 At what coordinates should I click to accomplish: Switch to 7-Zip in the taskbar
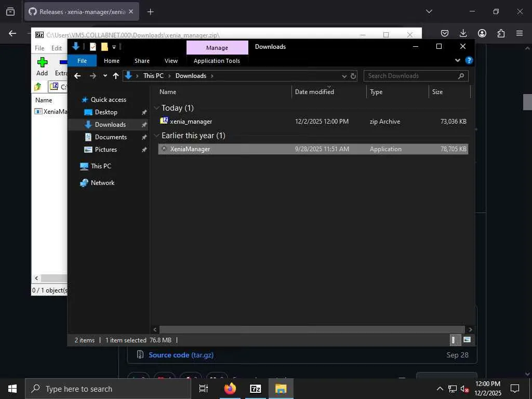(256, 389)
